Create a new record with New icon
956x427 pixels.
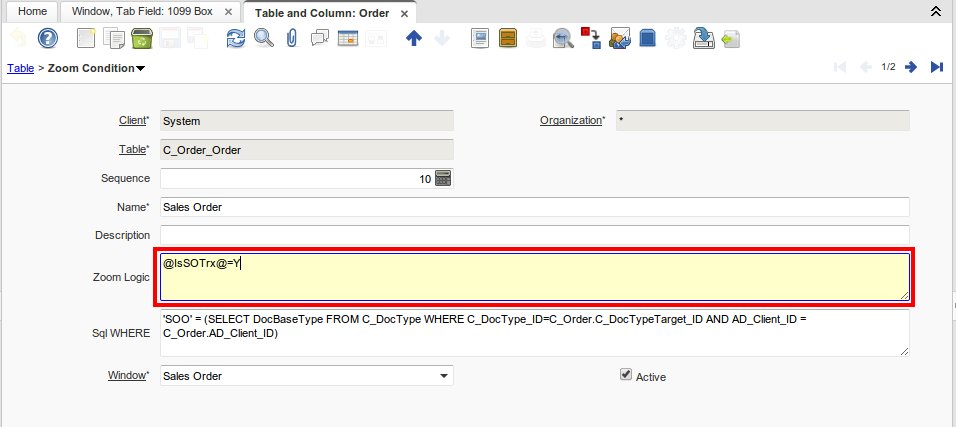88,39
